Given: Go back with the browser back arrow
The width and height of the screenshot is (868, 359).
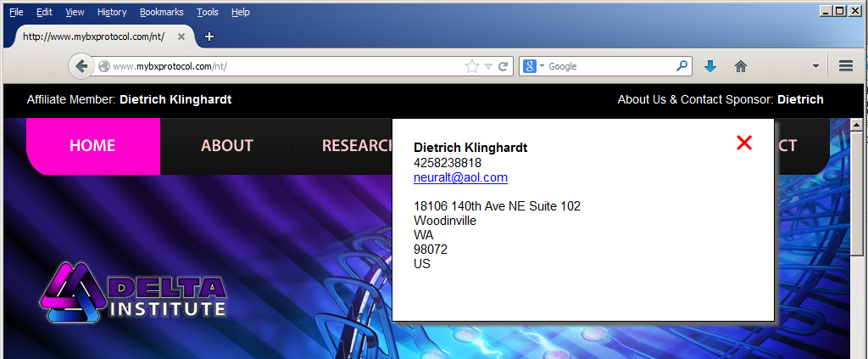Looking at the screenshot, I should pos(81,66).
